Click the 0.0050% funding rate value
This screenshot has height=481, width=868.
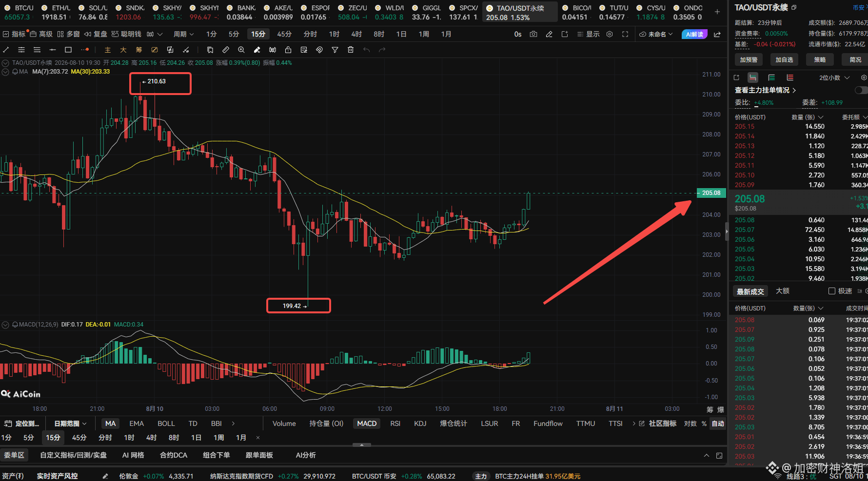click(x=776, y=34)
